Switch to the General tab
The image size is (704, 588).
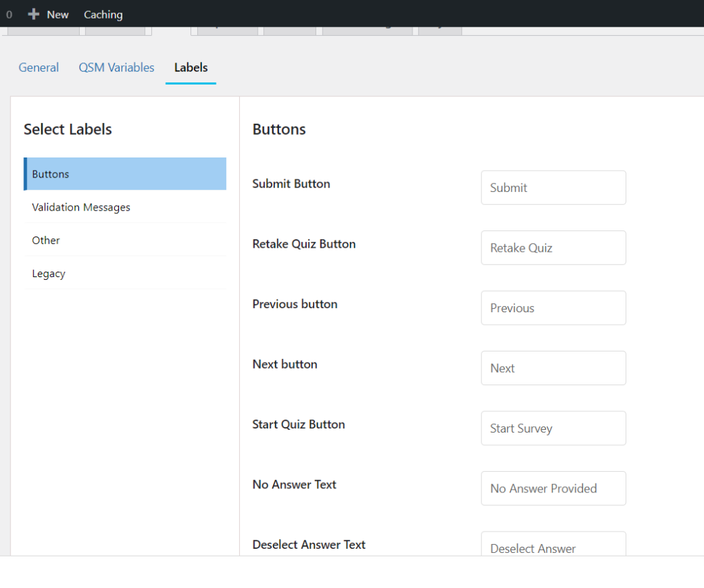(x=38, y=67)
